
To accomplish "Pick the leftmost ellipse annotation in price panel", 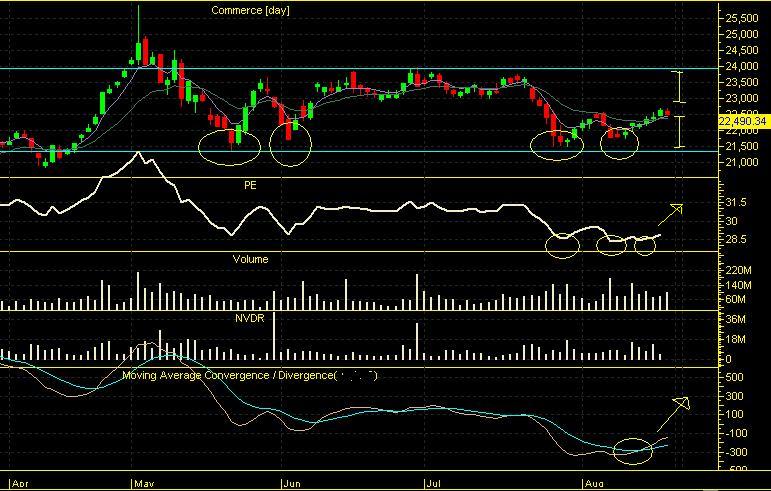I will tap(229, 146).
